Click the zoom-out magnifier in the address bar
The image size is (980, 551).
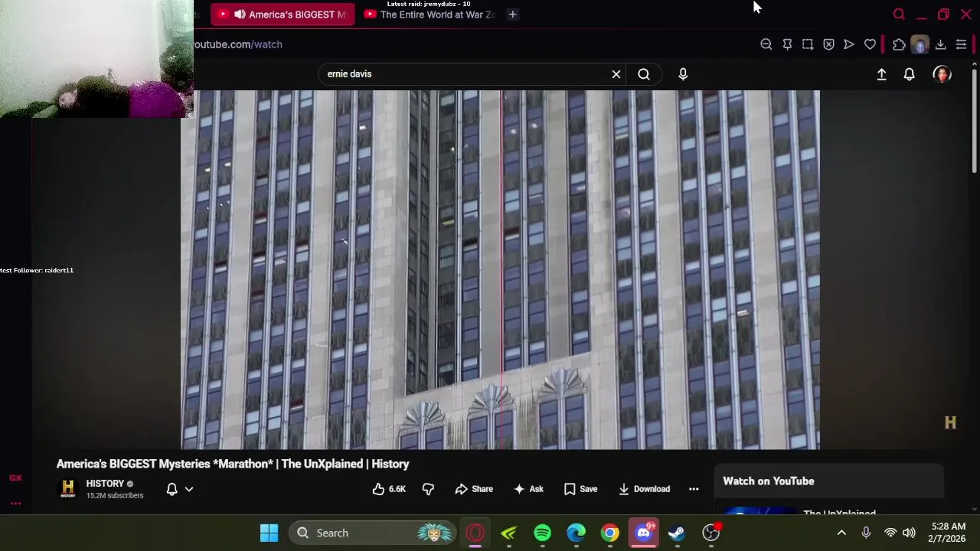tap(766, 44)
